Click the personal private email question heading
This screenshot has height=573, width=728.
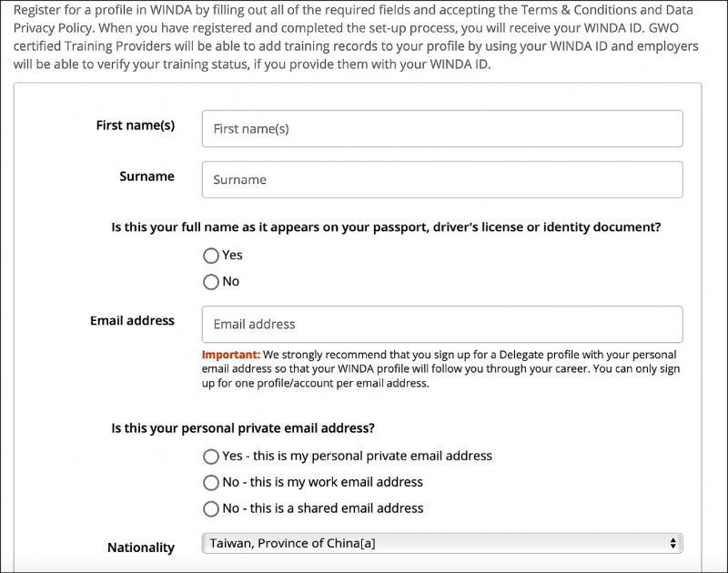[243, 428]
